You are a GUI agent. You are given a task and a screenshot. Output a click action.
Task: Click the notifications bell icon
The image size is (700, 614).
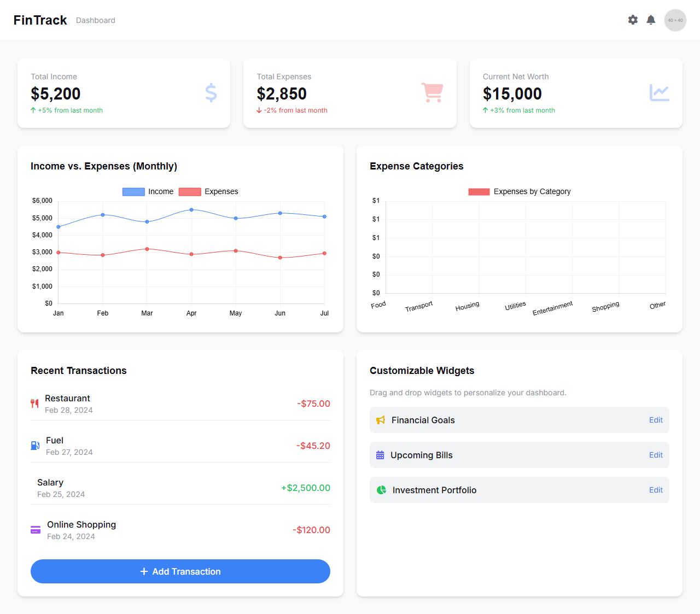pos(651,20)
